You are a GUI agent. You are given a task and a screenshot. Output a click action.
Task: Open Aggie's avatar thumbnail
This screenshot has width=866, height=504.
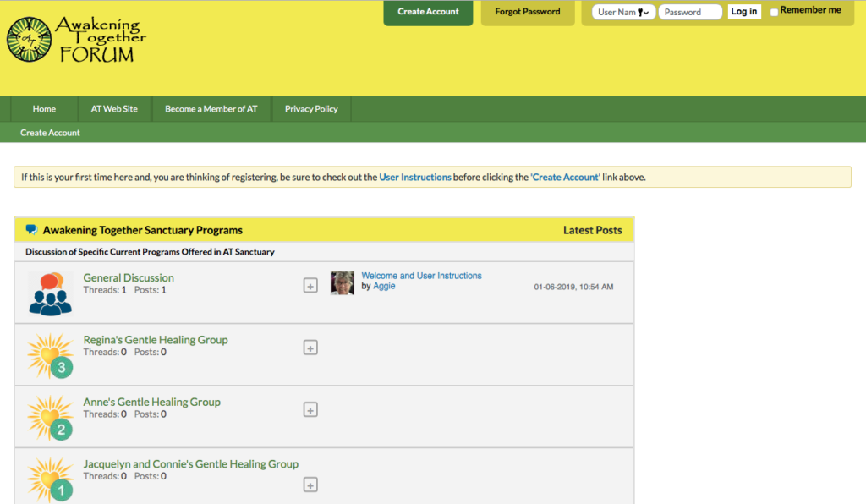pos(342,283)
